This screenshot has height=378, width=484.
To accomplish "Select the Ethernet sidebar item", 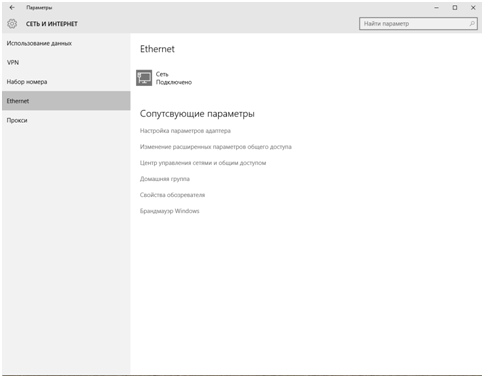I will (x=66, y=101).
